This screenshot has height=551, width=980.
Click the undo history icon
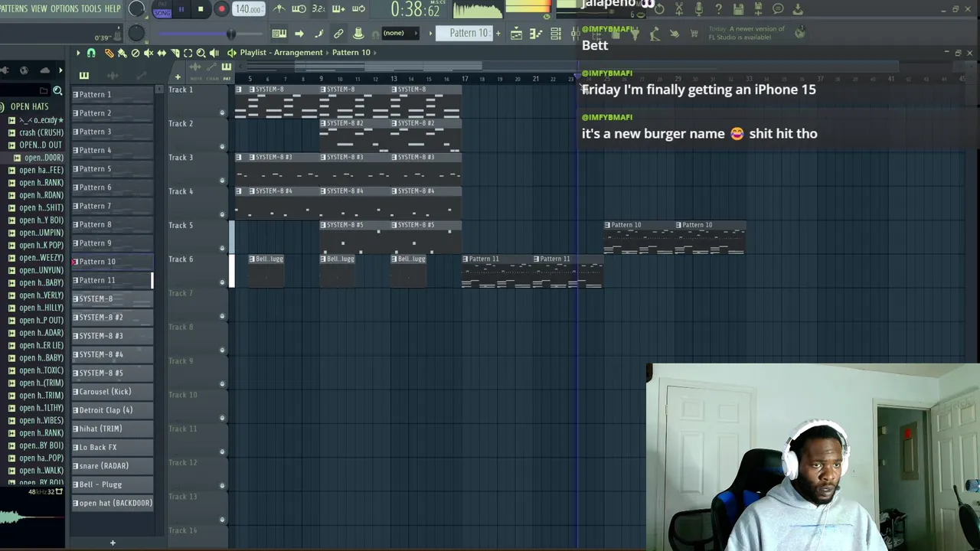pos(659,9)
